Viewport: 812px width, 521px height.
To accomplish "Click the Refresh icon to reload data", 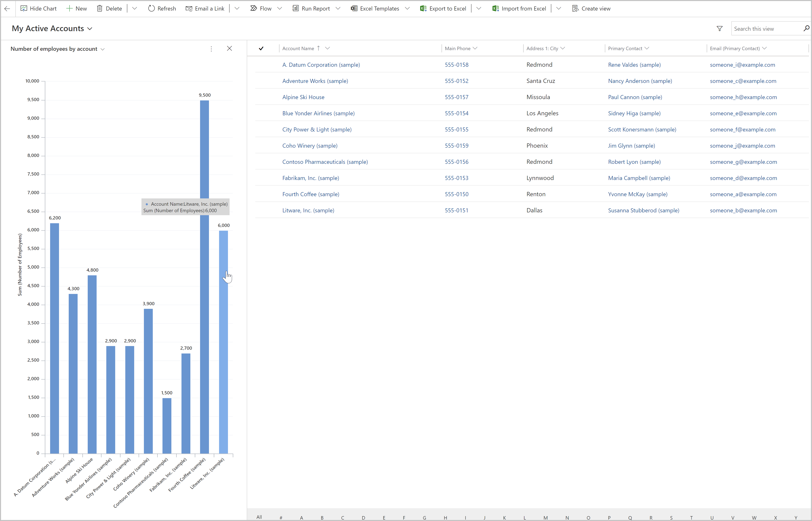I will click(x=152, y=8).
